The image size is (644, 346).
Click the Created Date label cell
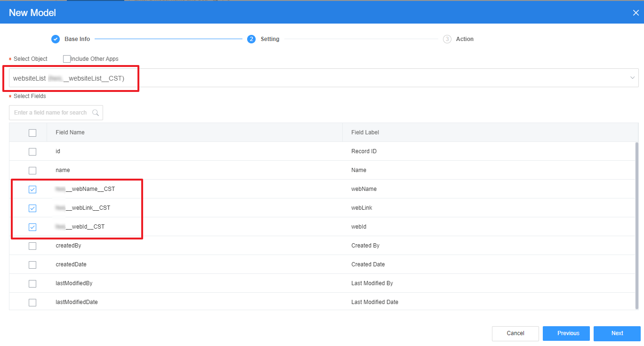coord(368,264)
